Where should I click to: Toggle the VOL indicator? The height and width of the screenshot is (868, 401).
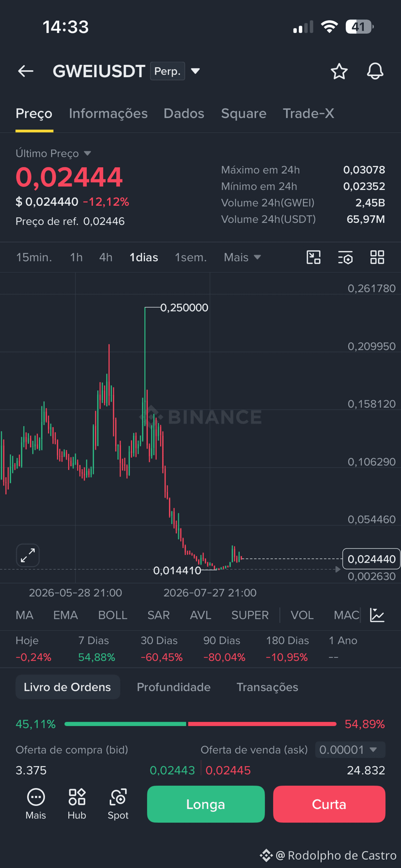(302, 615)
